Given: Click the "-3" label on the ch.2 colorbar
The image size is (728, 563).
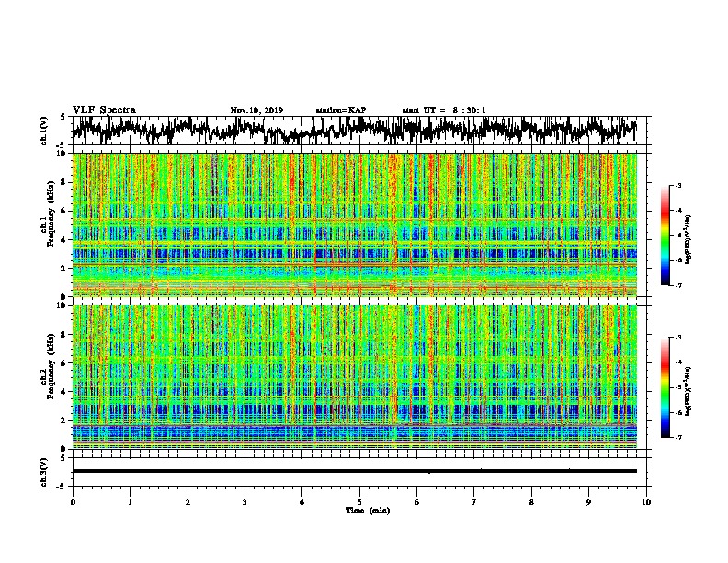Looking at the screenshot, I should click(677, 338).
